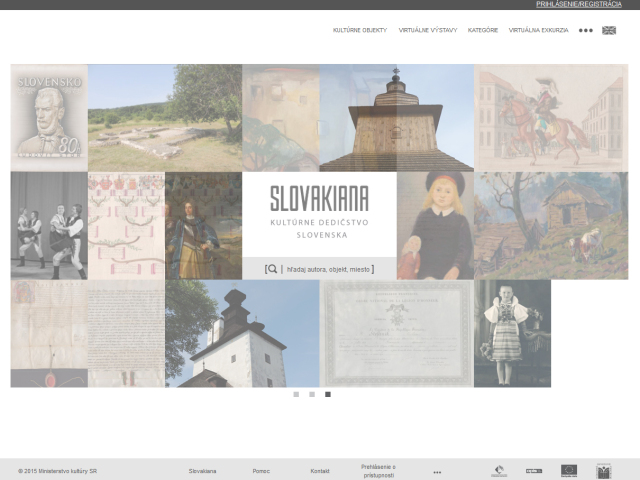Open Virtuálna exkurzia page
Image resolution: width=640 pixels, height=480 pixels.
(538, 30)
